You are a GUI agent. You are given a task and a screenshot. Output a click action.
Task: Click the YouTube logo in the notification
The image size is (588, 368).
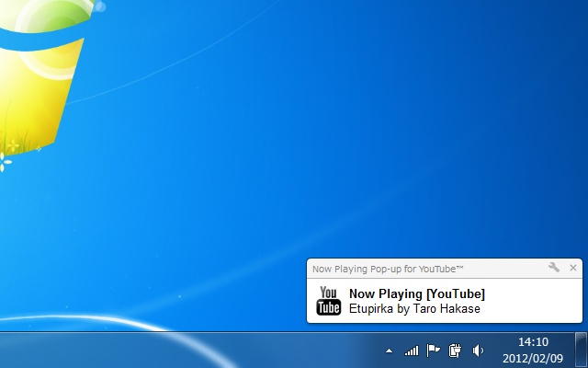(329, 301)
